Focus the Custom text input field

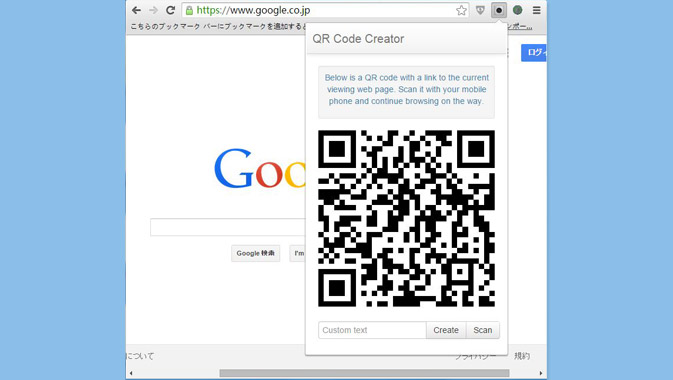372,330
